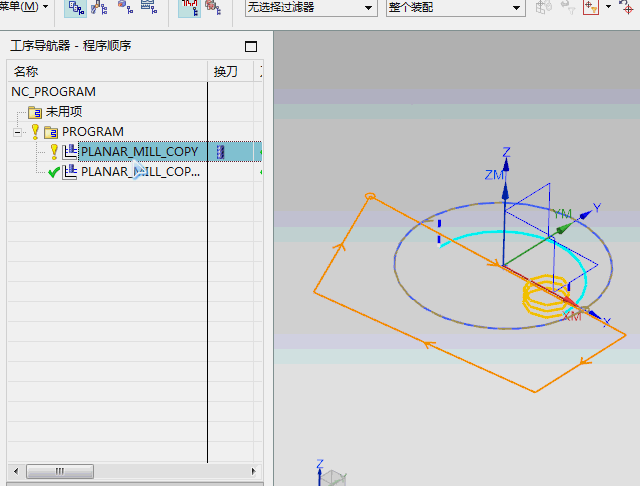Click the tool change icon in the 换刀 column
This screenshot has height=486, width=640.
pos(220,152)
